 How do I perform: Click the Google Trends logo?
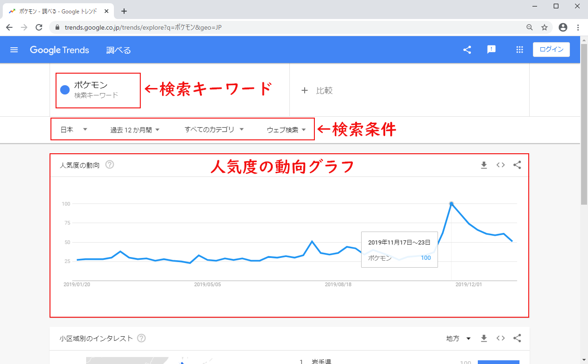pyautogui.click(x=60, y=50)
